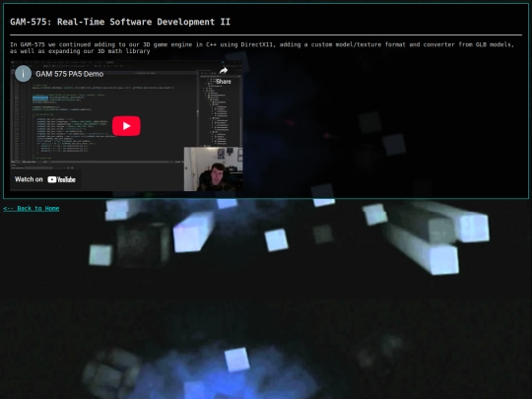Open the GAM 575 PA5 Demo title link
The width and height of the screenshot is (532, 399).
pyautogui.click(x=70, y=74)
